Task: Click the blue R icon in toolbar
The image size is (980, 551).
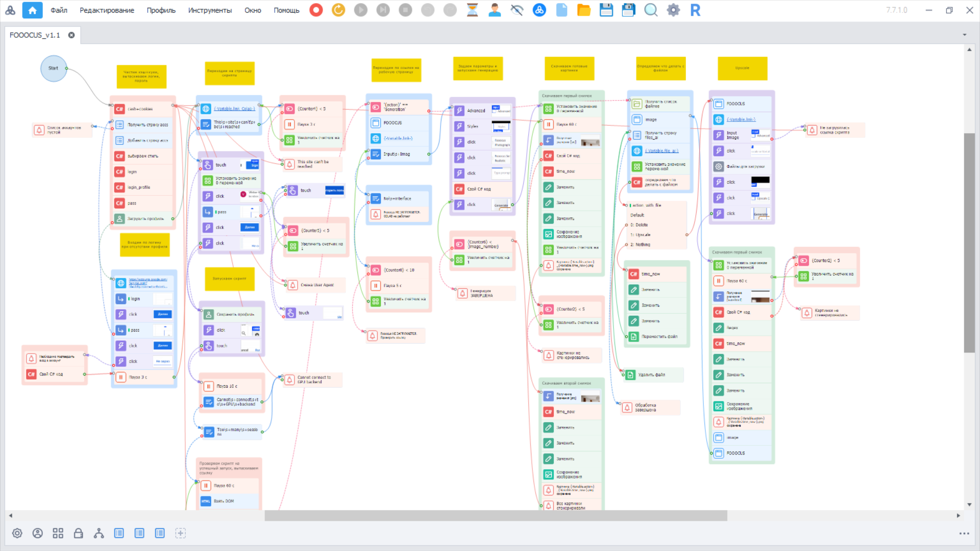Action: [695, 10]
